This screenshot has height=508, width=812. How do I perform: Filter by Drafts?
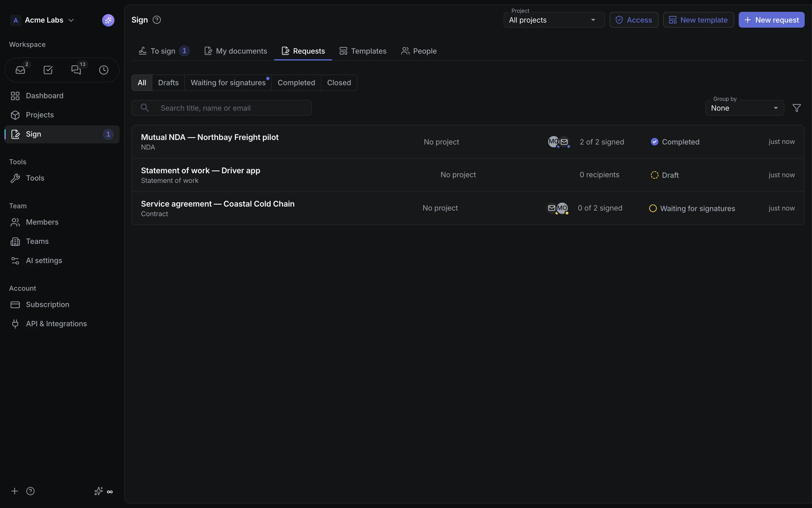point(168,83)
